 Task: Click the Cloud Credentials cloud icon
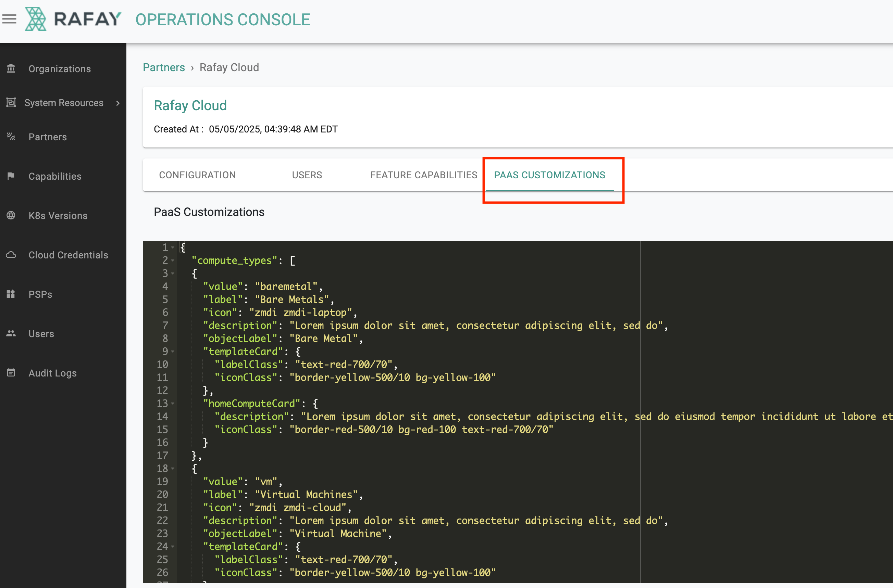[x=11, y=255]
